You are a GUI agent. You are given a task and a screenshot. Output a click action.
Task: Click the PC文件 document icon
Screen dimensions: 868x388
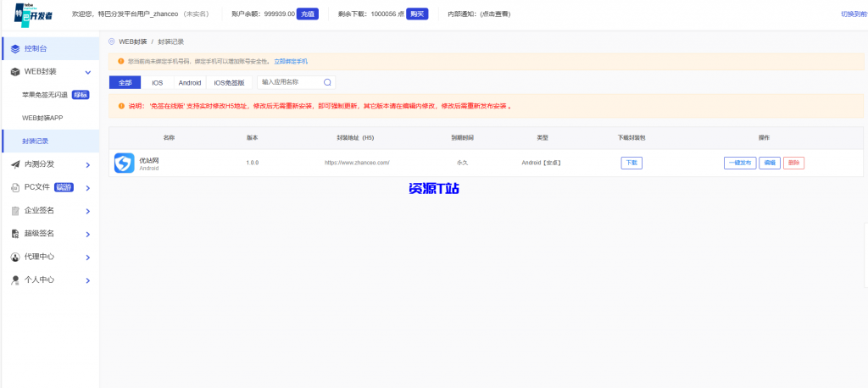click(15, 187)
